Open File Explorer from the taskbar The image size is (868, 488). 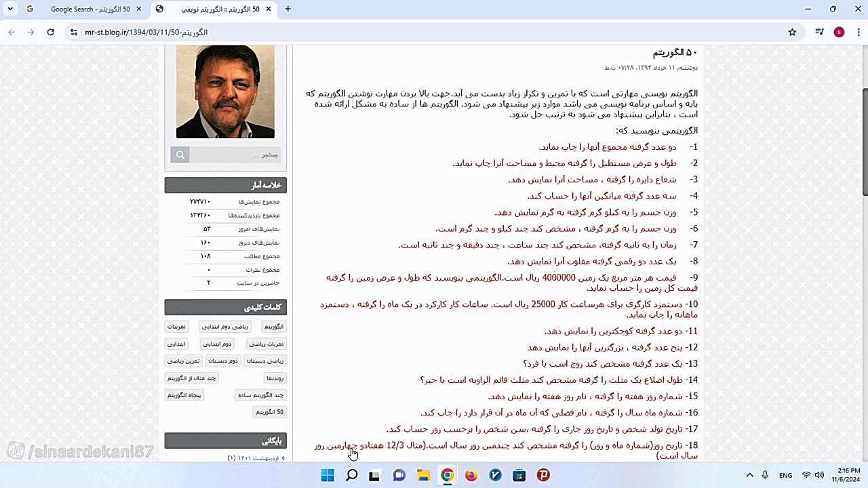423,475
